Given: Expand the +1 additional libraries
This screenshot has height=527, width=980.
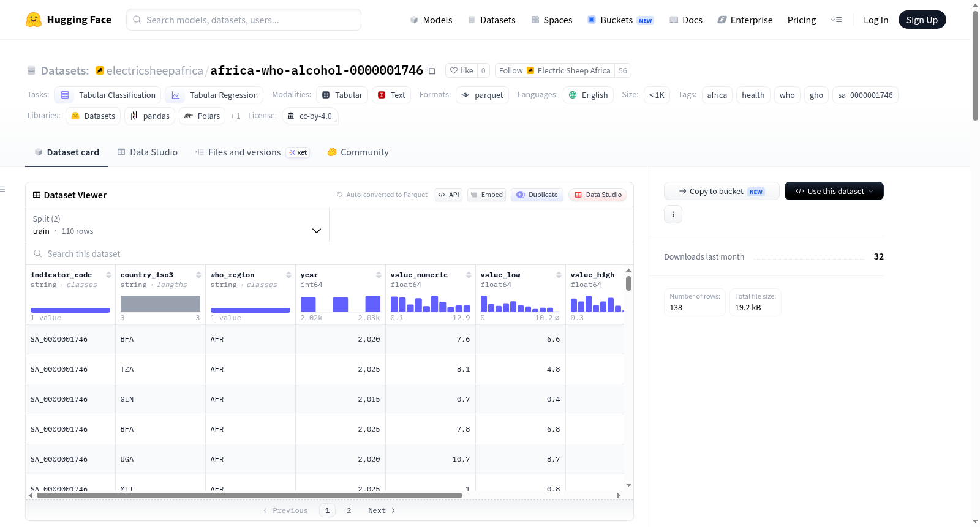Looking at the screenshot, I should tap(235, 116).
